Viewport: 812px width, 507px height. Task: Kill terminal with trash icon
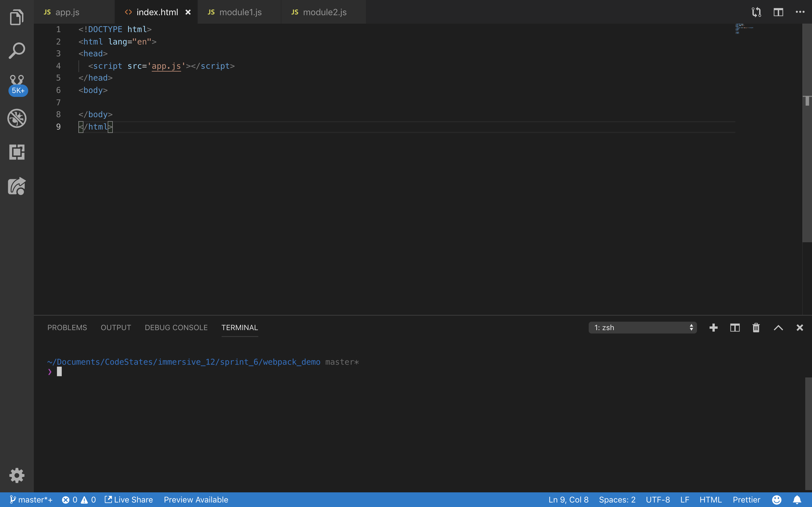tap(756, 328)
